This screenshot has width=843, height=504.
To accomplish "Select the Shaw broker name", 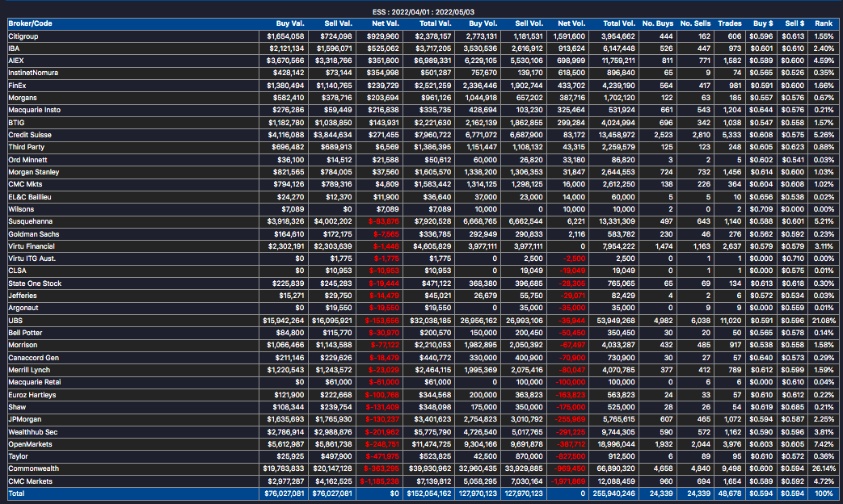I will click(x=17, y=407).
